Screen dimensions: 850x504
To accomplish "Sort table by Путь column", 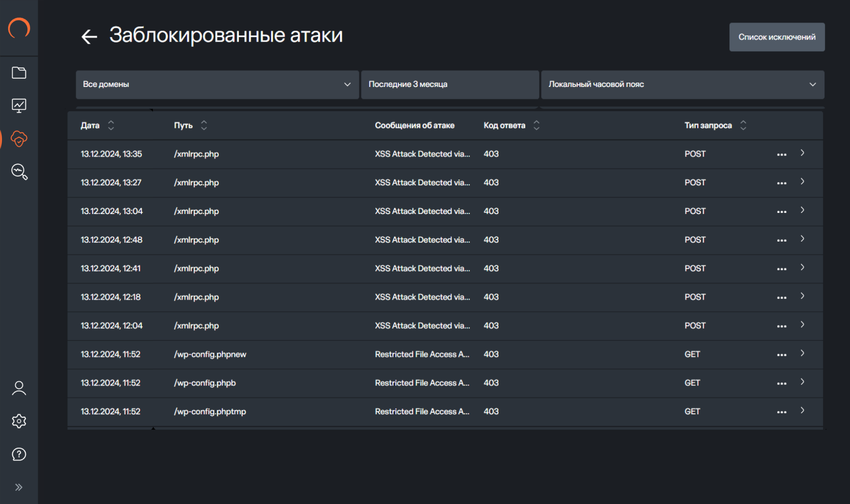I will pyautogui.click(x=204, y=125).
